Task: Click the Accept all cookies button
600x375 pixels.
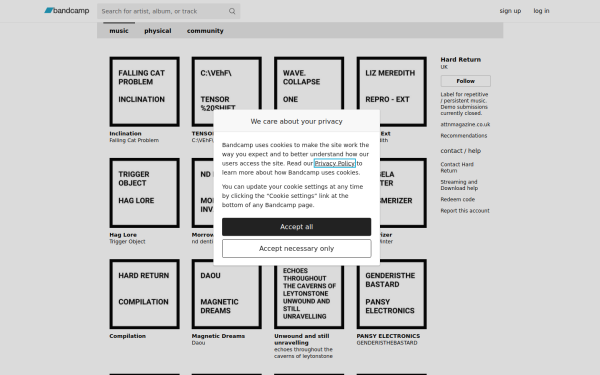Action: pyautogui.click(x=297, y=227)
